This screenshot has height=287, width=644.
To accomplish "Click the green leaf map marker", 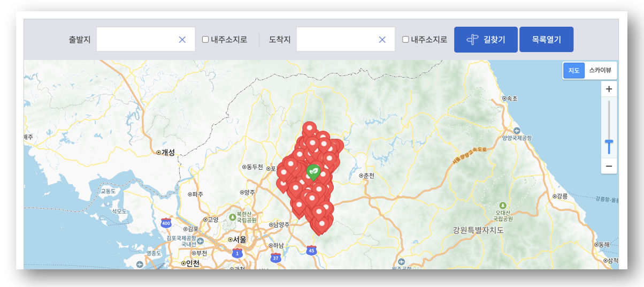I will [x=313, y=172].
